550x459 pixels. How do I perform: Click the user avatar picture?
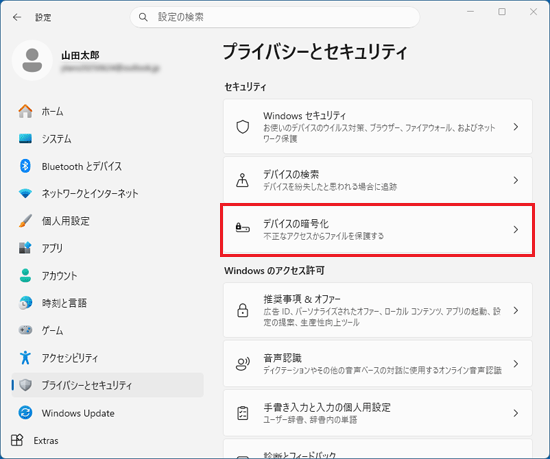[x=32, y=60]
